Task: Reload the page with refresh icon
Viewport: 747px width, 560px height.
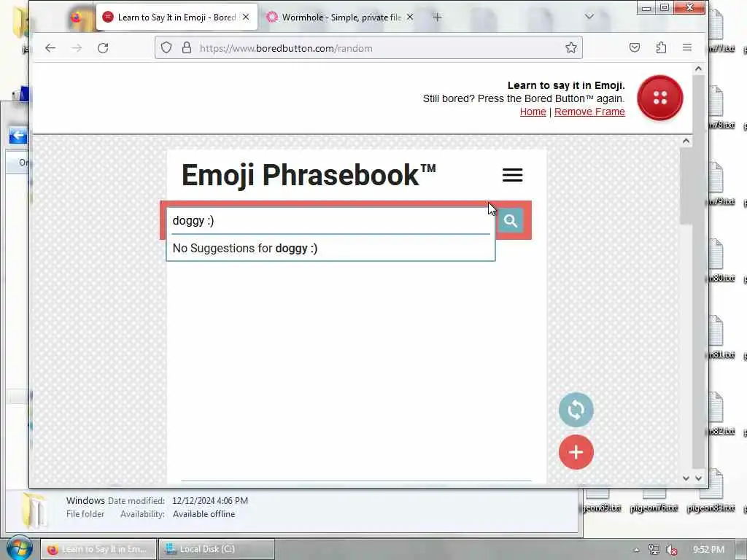Action: pos(103,47)
